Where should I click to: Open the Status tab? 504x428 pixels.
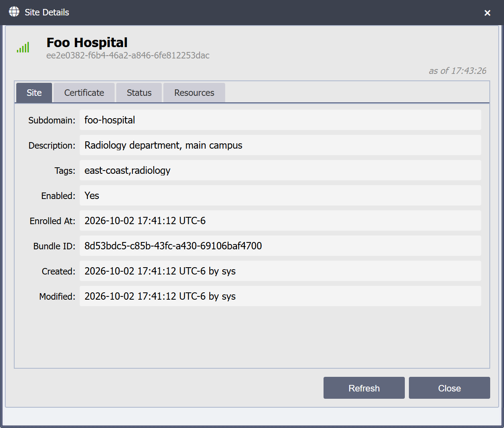coord(139,93)
